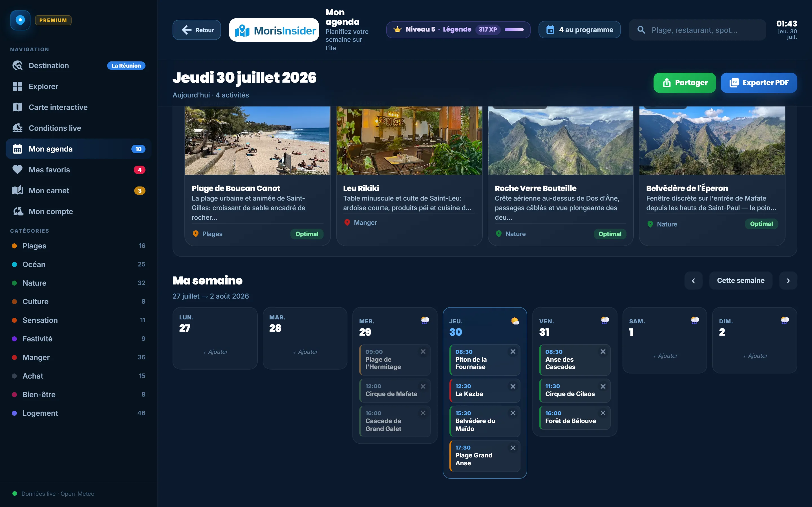
Task: Click the Conditions live wave icon
Action: [17, 128]
